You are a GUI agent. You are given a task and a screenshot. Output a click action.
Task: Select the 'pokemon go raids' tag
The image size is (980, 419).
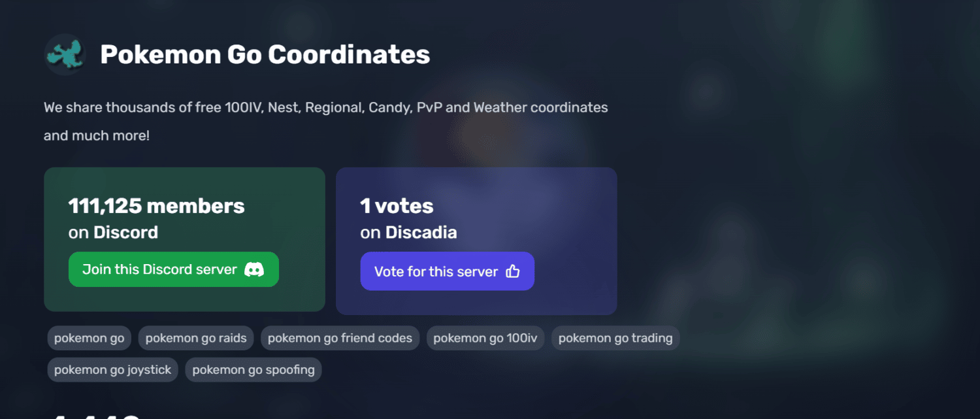(196, 338)
